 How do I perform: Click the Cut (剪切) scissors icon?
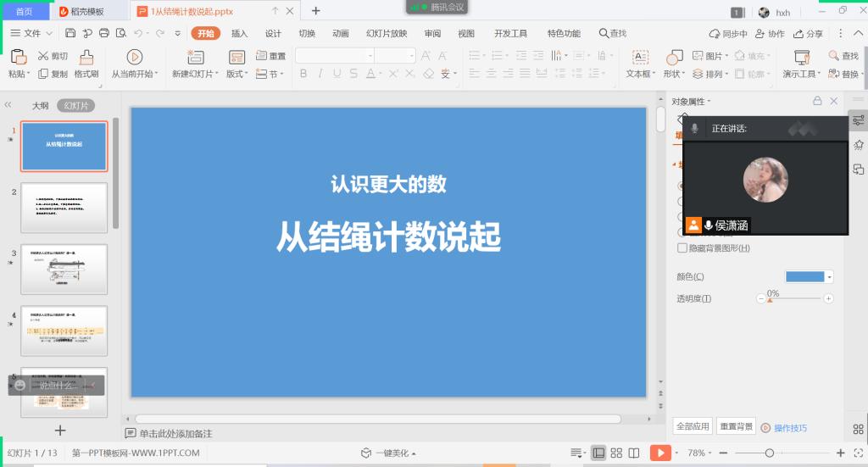point(43,56)
